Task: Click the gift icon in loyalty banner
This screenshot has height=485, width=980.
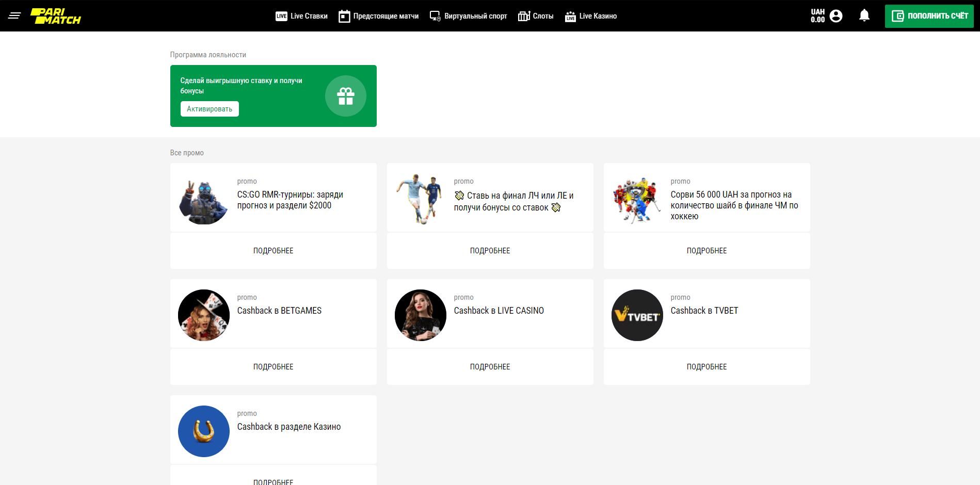Action: [x=345, y=96]
